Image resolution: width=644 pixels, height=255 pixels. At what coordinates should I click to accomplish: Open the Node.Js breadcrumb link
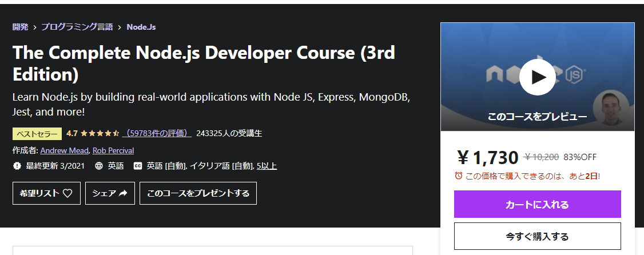point(141,27)
